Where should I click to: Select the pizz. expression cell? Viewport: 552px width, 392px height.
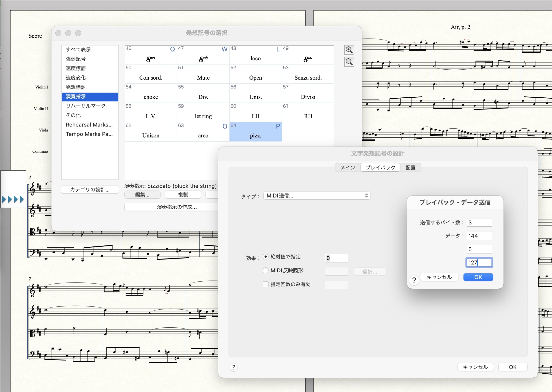(x=255, y=132)
